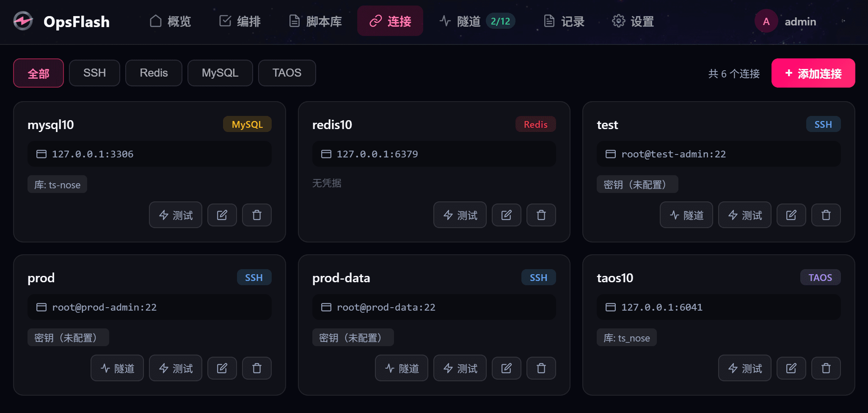Click trash icon on redis10 card
The width and height of the screenshot is (868, 413).
coord(541,215)
